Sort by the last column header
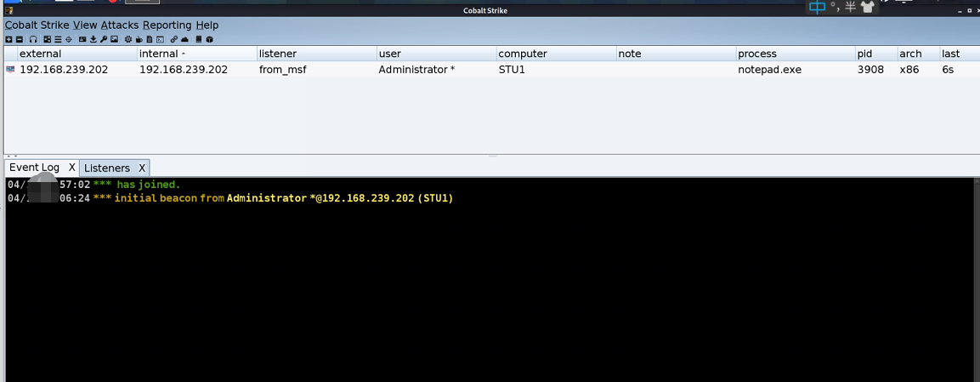Screen dimensions: 980x382 (x=960, y=54)
